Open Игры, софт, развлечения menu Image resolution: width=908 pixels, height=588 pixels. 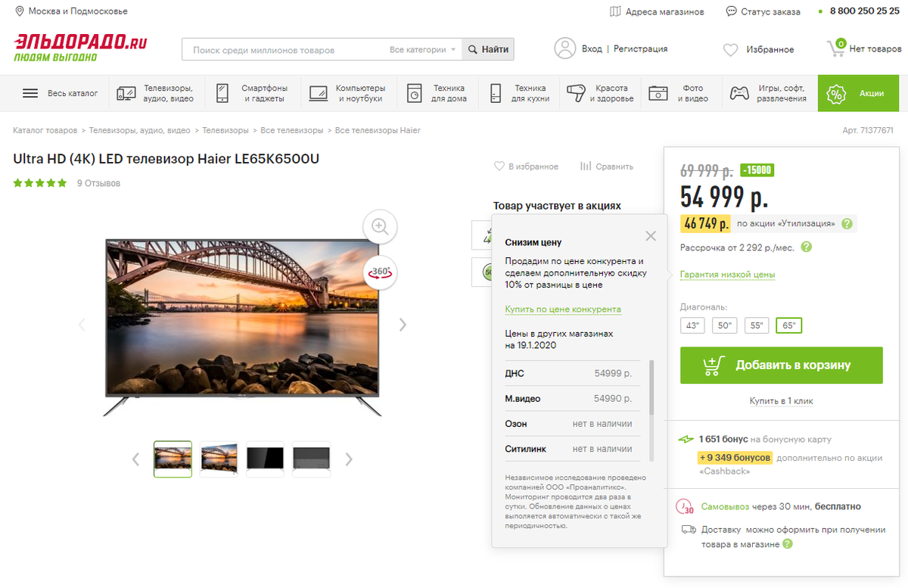pyautogui.click(x=770, y=93)
